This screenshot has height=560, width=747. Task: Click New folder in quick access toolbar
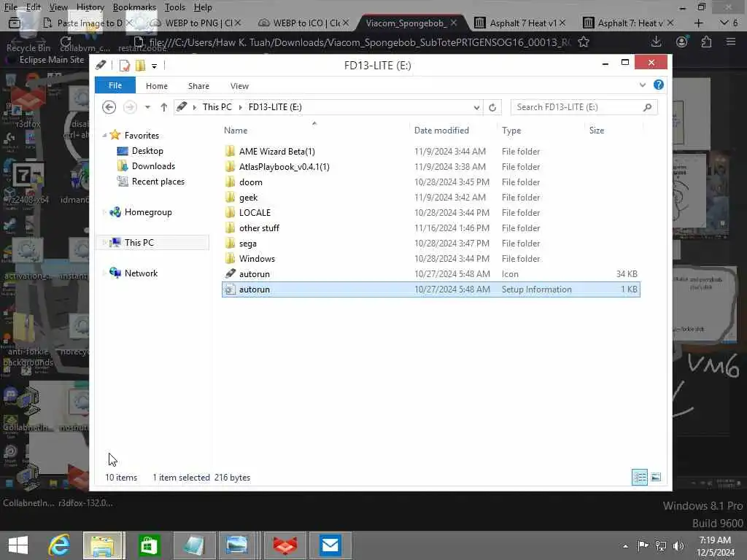141,65
